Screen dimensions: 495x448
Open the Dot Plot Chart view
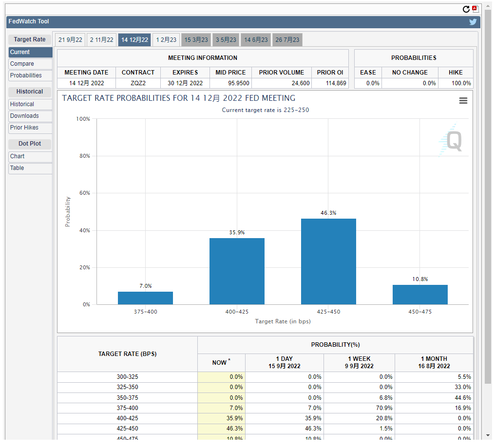30,156
